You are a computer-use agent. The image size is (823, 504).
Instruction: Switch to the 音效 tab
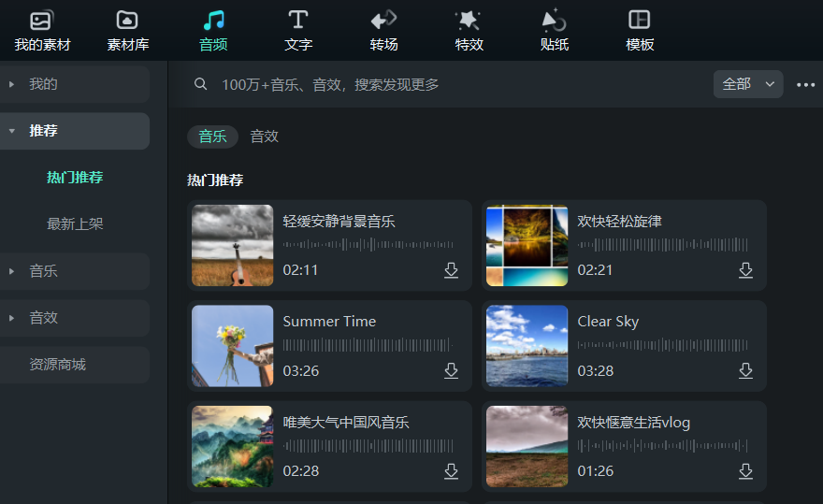[264, 137]
